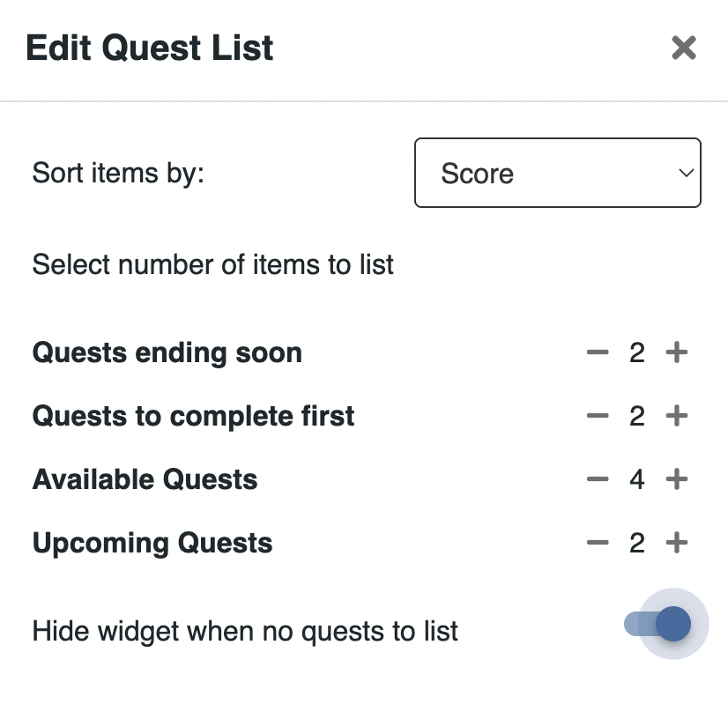Click the Quests ending soon label

[x=167, y=353]
